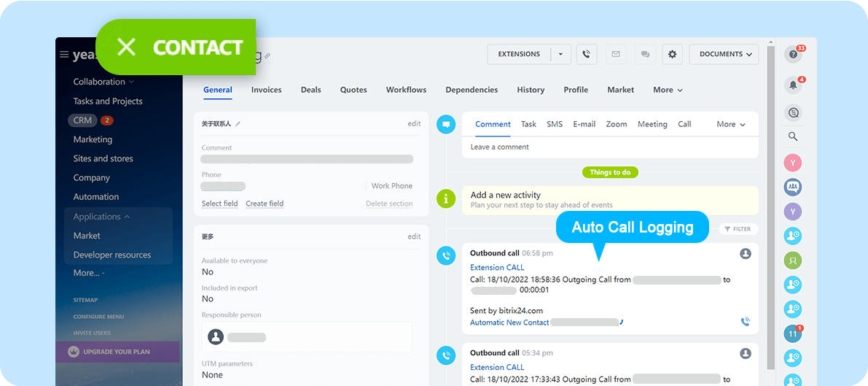Click the FILTER button above the timeline
This screenshot has height=386, width=868.
[x=738, y=228]
